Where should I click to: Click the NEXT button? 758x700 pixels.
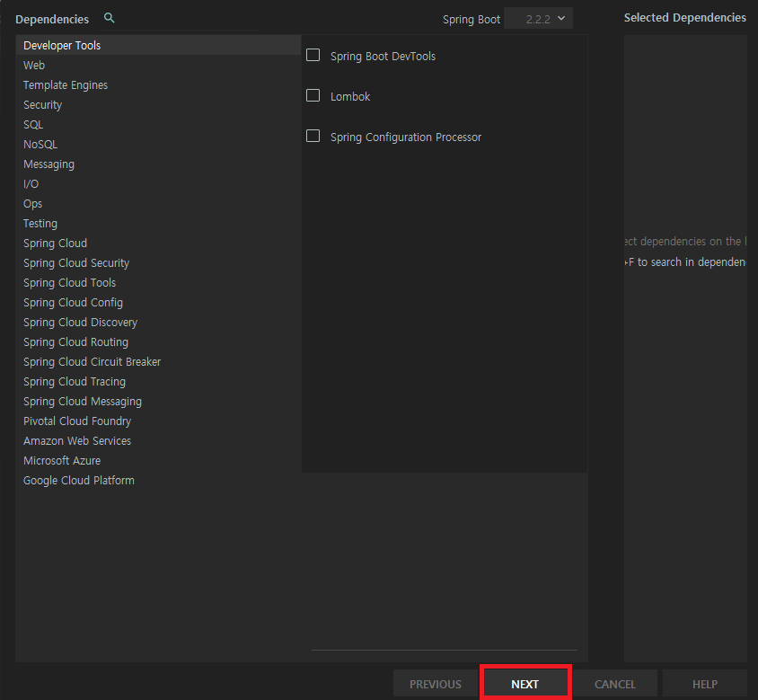pyautogui.click(x=525, y=684)
